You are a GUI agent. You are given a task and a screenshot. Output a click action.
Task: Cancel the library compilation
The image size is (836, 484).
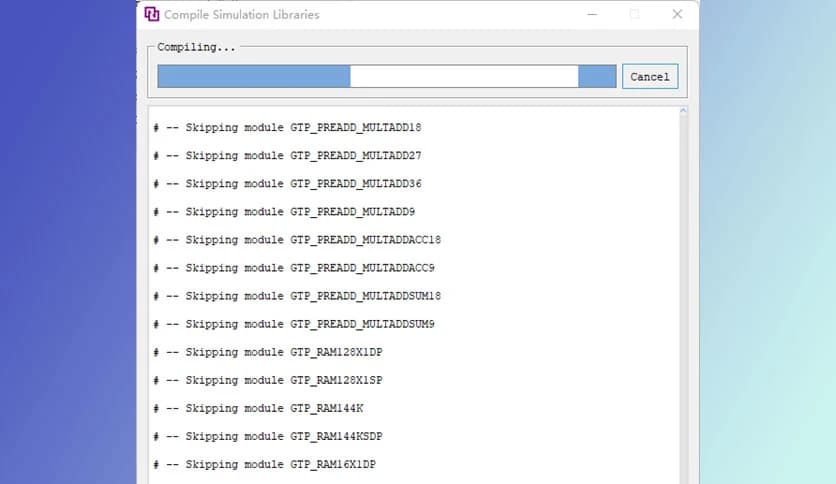649,76
